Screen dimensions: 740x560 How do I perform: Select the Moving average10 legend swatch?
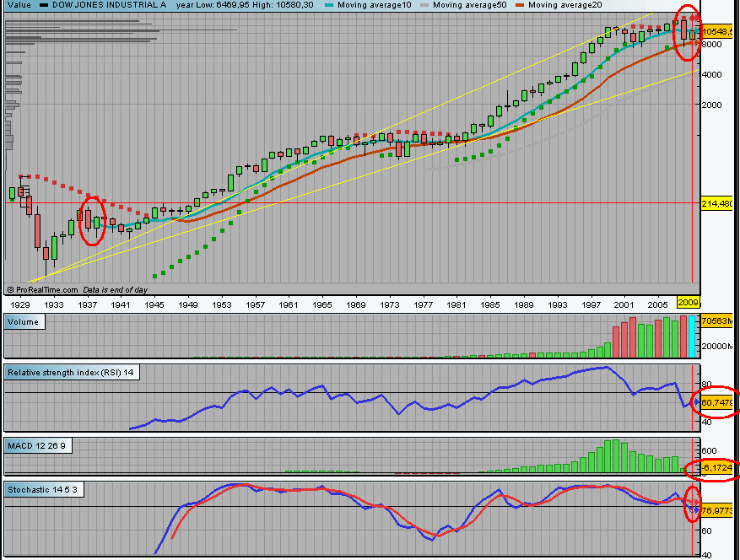329,5
